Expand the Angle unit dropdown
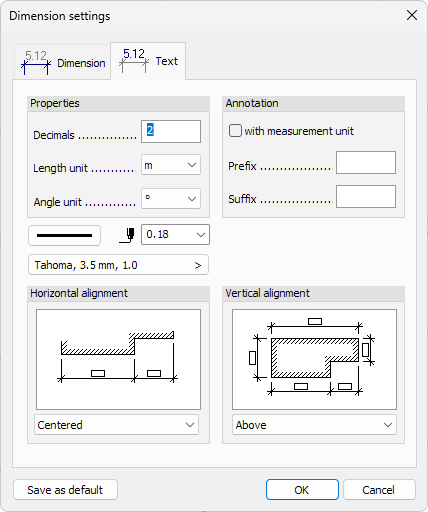 pyautogui.click(x=171, y=199)
